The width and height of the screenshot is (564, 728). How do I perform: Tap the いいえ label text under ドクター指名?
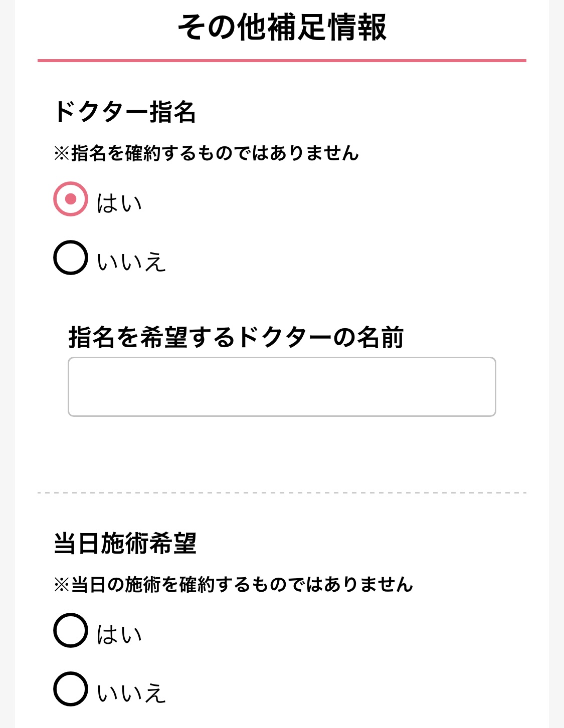[131, 262]
